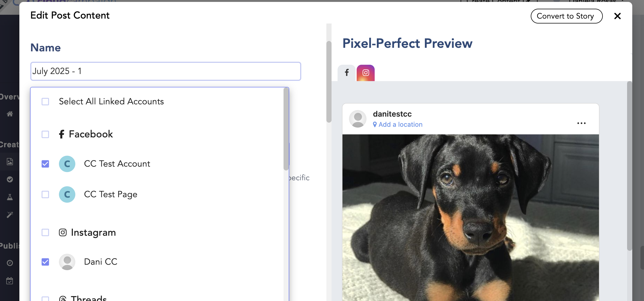This screenshot has height=301, width=644.
Task: Click the post Name input field
Action: [166, 71]
